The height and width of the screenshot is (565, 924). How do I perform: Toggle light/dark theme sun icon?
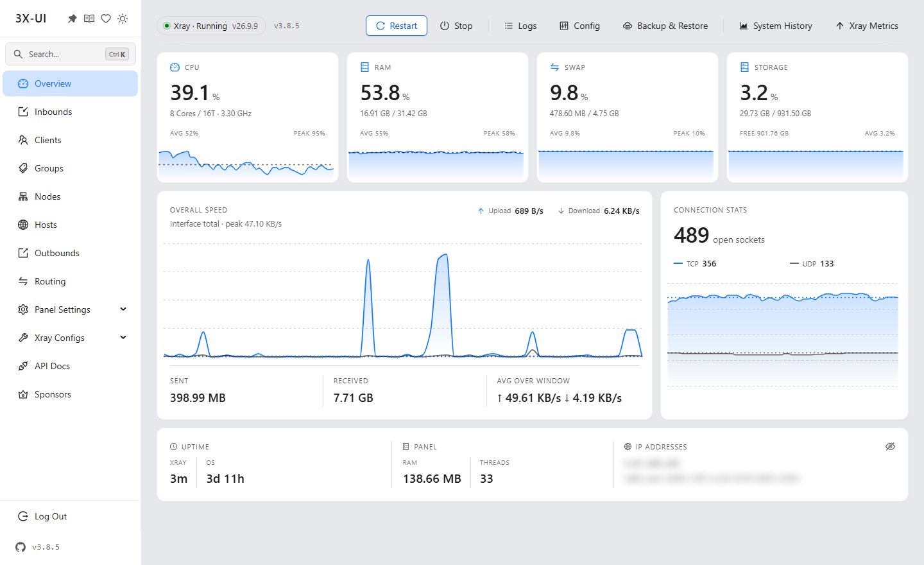pos(123,19)
